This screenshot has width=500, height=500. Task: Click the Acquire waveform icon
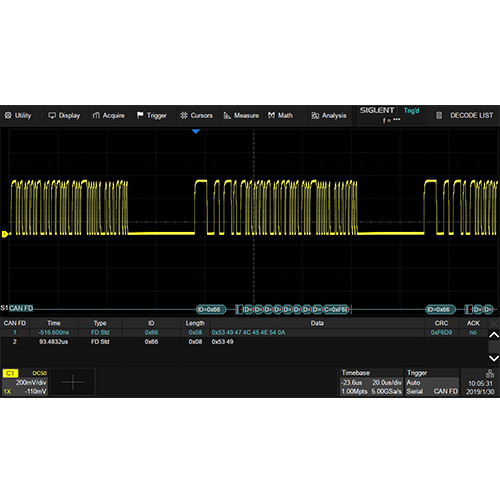point(96,115)
